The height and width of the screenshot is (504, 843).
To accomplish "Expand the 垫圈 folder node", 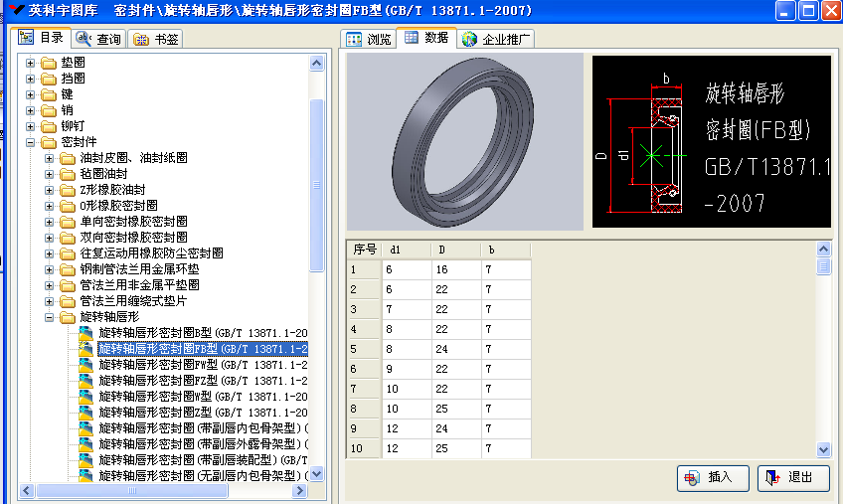I will point(31,63).
